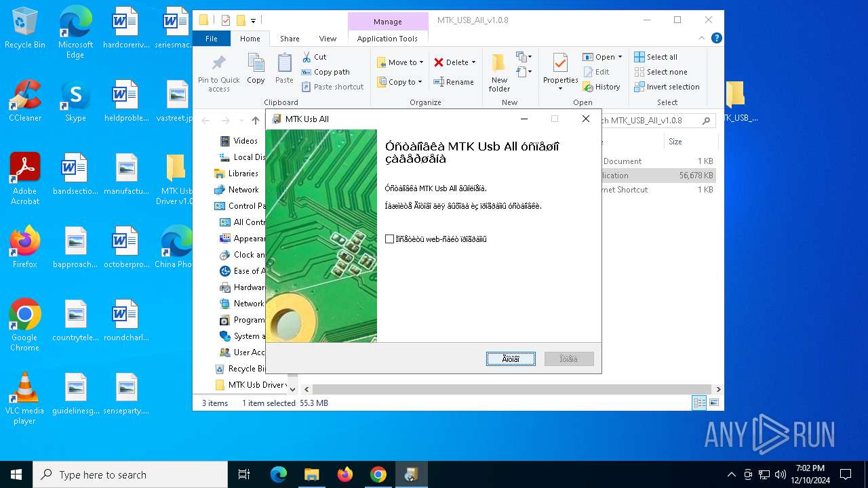Click the Adobe Acrobat desktop icon

point(25,179)
